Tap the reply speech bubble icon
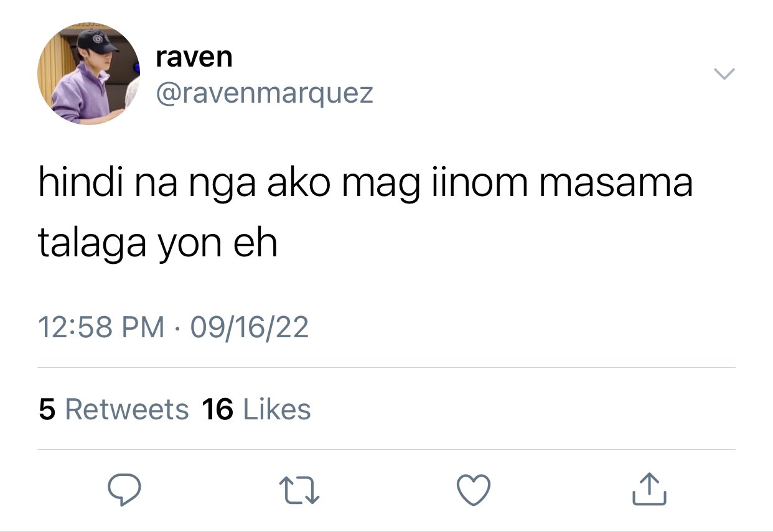773x532 pixels. point(124,490)
